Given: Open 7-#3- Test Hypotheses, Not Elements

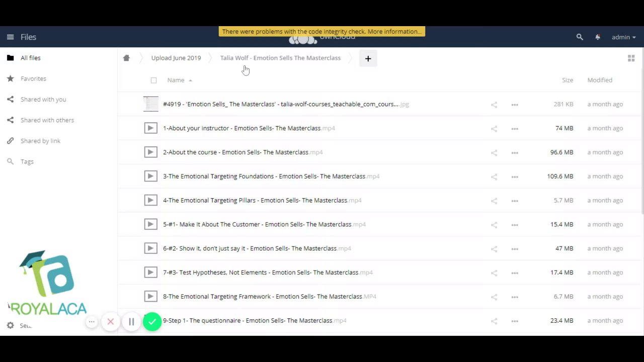Looking at the screenshot, I should click(x=268, y=273).
